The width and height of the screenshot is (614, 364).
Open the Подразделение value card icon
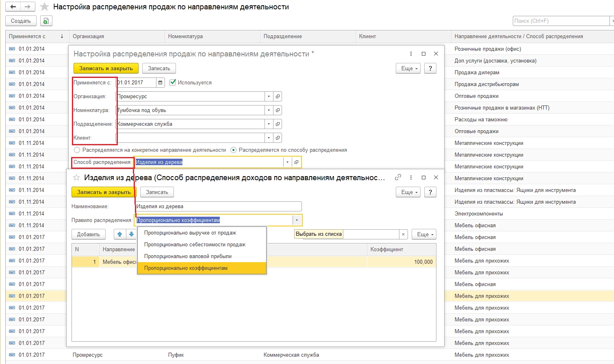coord(278,124)
